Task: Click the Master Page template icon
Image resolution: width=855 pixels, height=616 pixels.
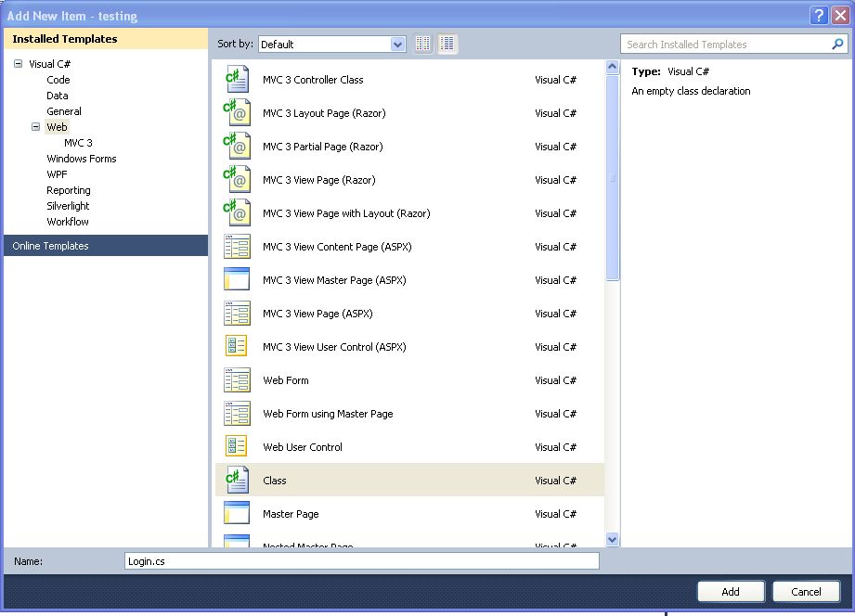Action: pyautogui.click(x=237, y=513)
